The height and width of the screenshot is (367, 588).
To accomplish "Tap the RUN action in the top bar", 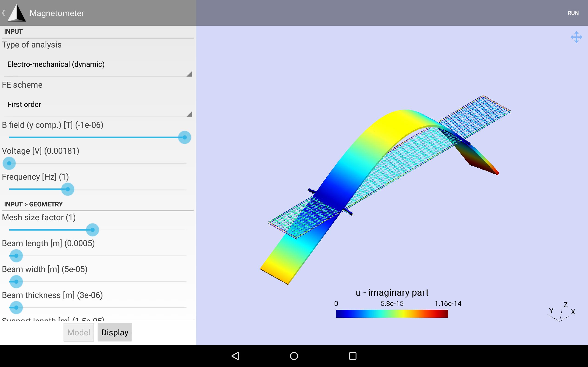I will pos(573,13).
